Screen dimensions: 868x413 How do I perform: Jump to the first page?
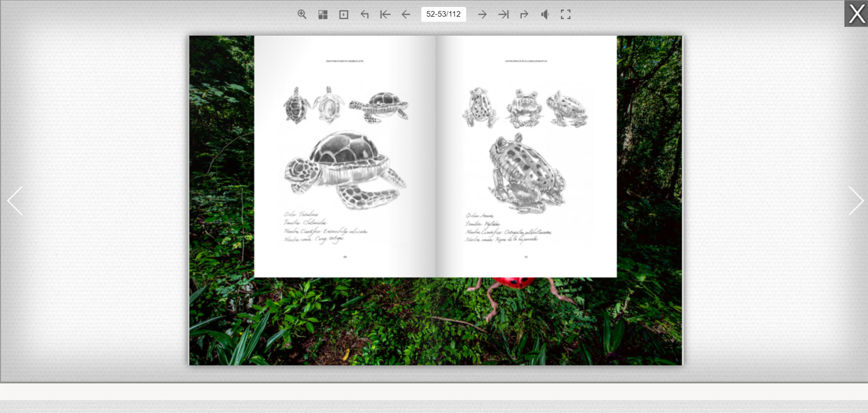(385, 14)
